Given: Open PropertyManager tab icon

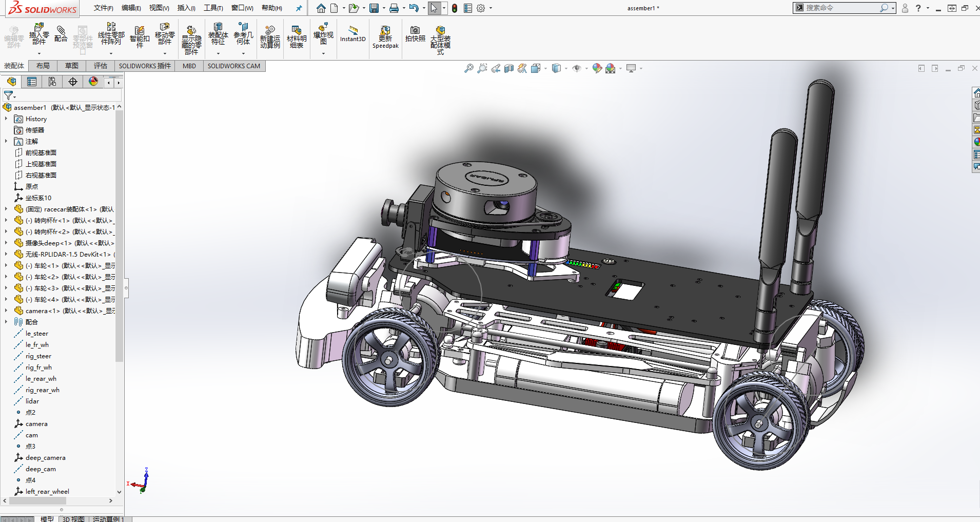Looking at the screenshot, I should tap(32, 82).
